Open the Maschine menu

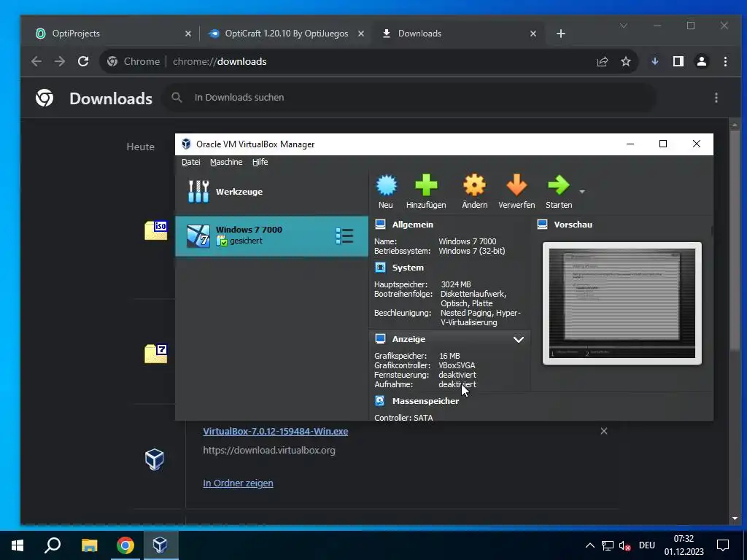pos(226,162)
